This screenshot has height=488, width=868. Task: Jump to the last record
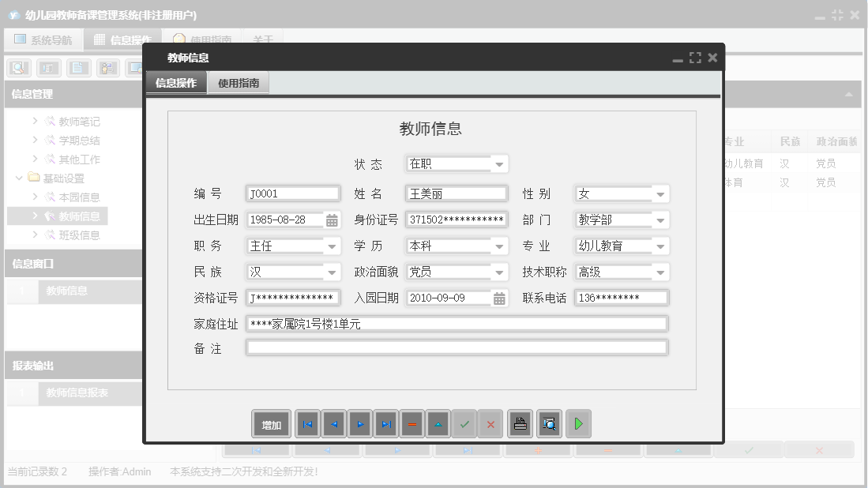(x=385, y=425)
